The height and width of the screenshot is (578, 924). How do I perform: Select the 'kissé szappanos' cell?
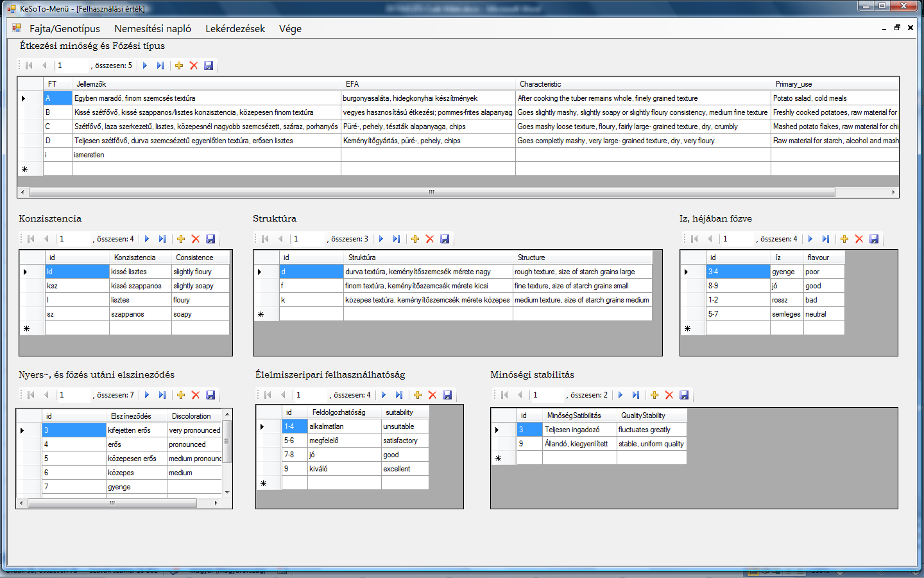[x=141, y=286]
